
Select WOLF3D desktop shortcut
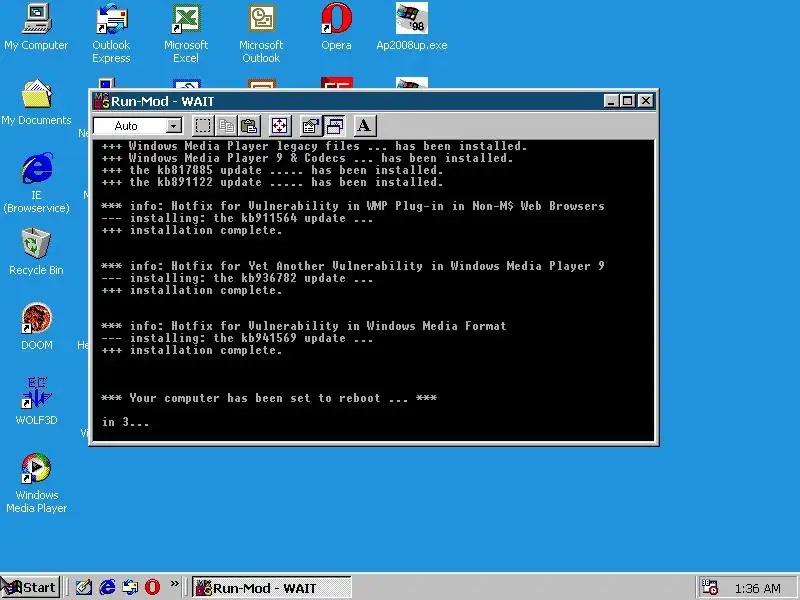point(36,402)
